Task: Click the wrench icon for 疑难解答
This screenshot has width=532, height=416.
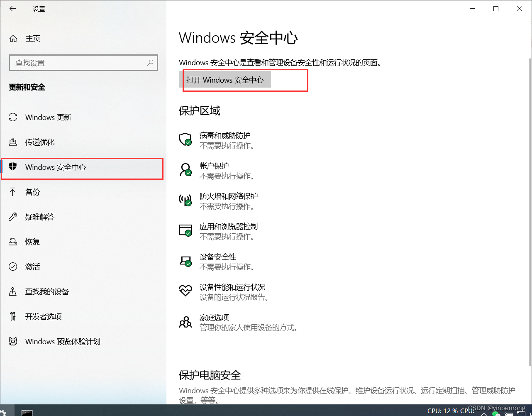Action: click(13, 217)
